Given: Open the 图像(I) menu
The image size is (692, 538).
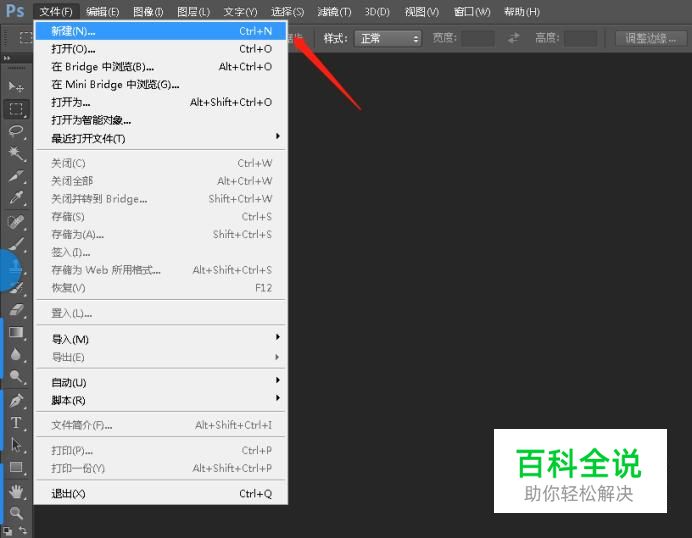Looking at the screenshot, I should [148, 11].
